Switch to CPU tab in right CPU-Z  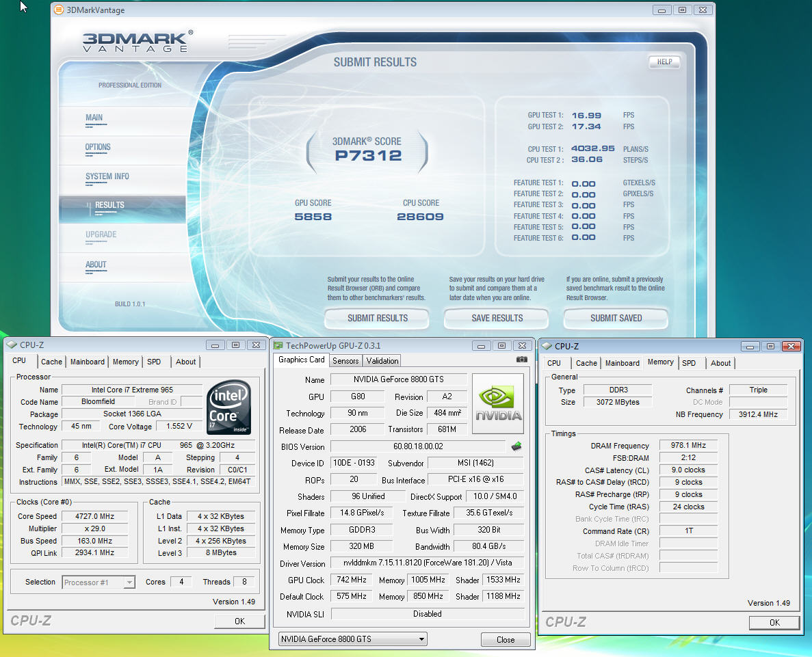coord(554,363)
